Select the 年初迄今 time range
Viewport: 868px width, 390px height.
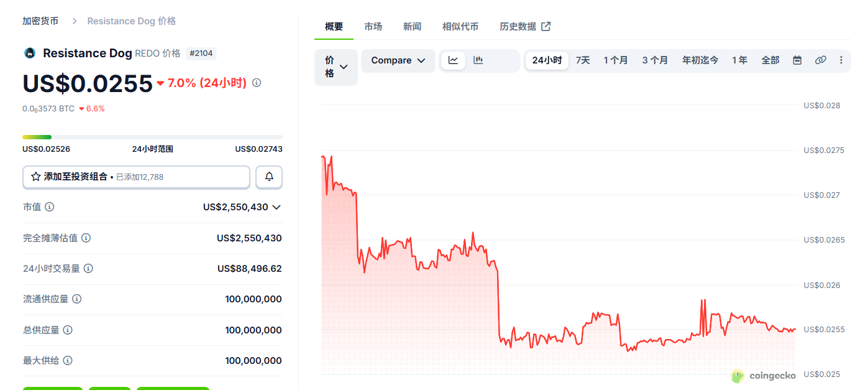click(700, 60)
